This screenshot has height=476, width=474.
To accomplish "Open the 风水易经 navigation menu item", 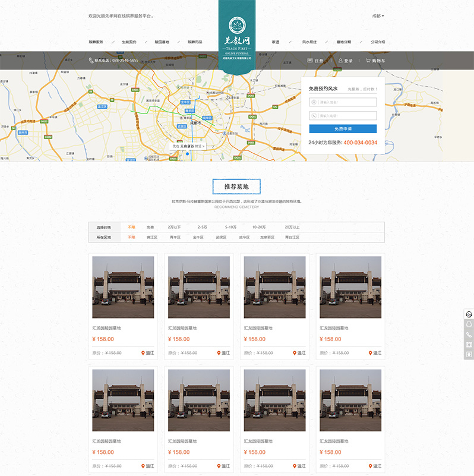I will [x=309, y=42].
